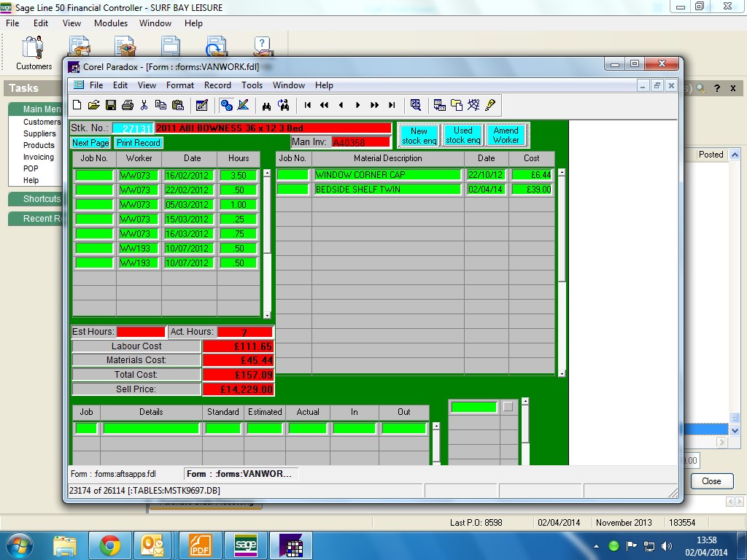Click the Print icon in Paradox toolbar
The image size is (747, 560).
pyautogui.click(x=128, y=105)
